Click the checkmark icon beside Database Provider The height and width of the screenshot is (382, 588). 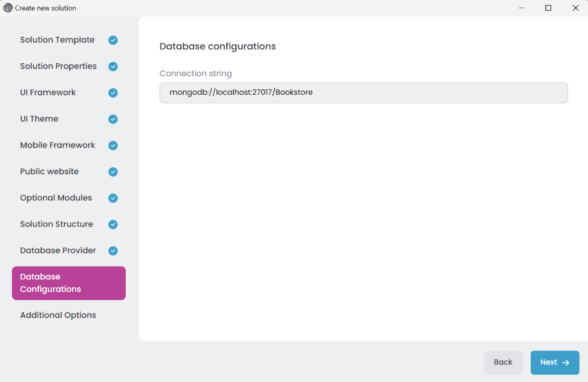click(x=113, y=251)
